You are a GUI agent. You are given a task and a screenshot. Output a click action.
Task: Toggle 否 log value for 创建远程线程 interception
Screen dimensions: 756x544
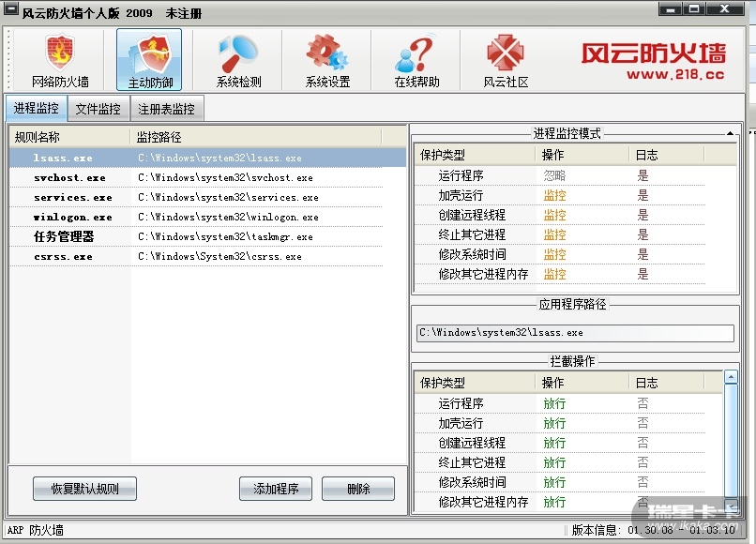pyautogui.click(x=643, y=444)
